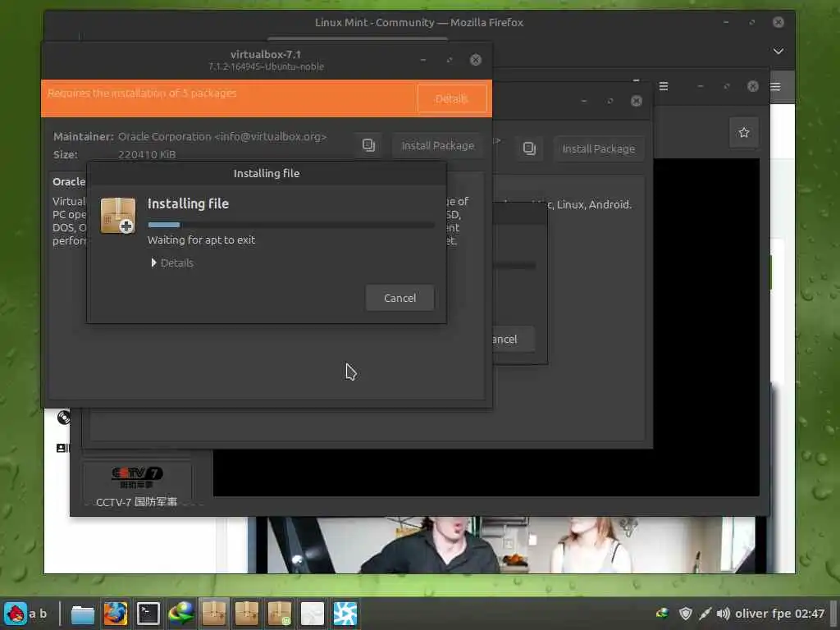
Task: Switch to the third package installer with the green badge
Action: tap(279, 614)
